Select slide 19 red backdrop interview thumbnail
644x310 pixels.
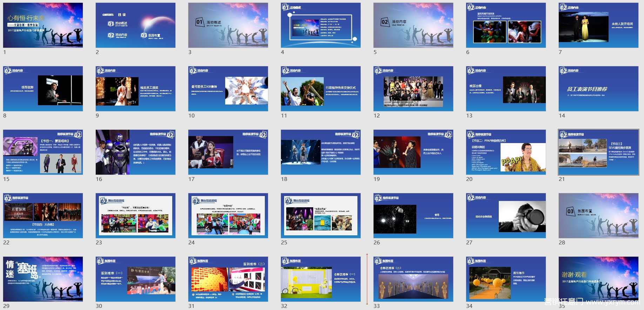414,152
